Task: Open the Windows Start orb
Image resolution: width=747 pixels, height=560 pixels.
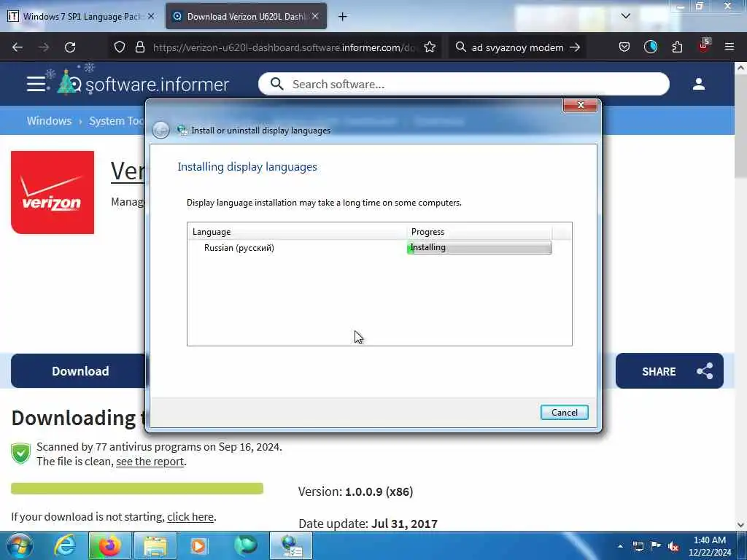Action: coord(20,545)
